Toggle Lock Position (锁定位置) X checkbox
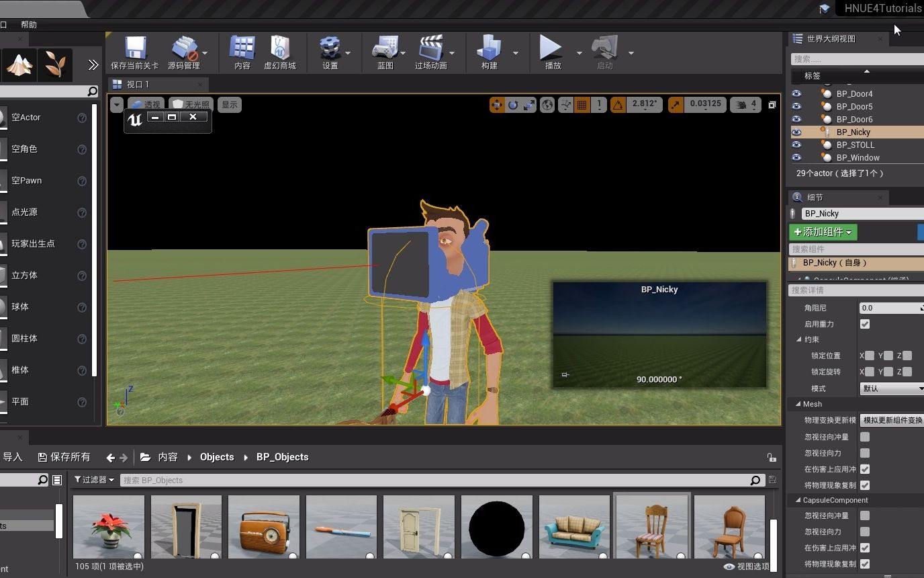This screenshot has height=578, width=924. [x=870, y=356]
